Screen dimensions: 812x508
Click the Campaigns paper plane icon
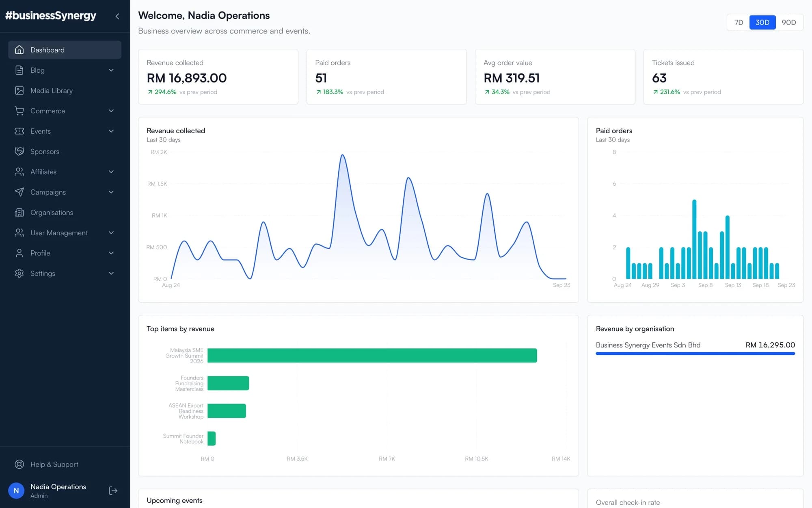(19, 192)
